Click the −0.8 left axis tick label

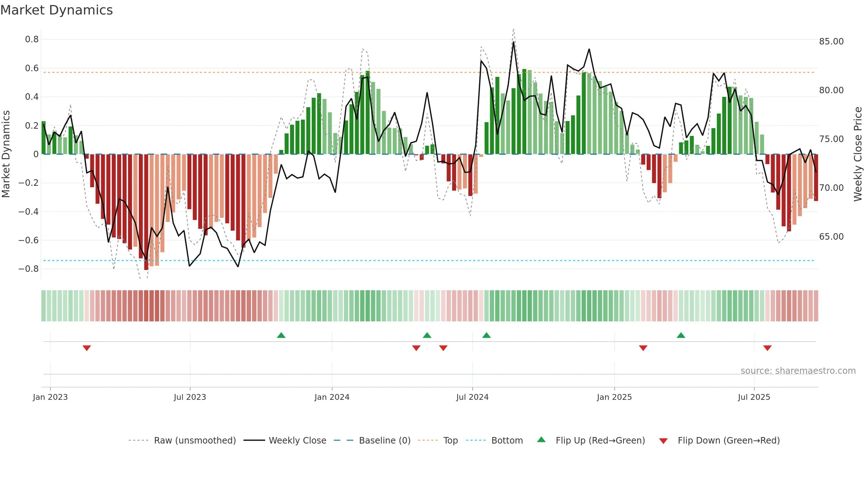tap(29, 269)
